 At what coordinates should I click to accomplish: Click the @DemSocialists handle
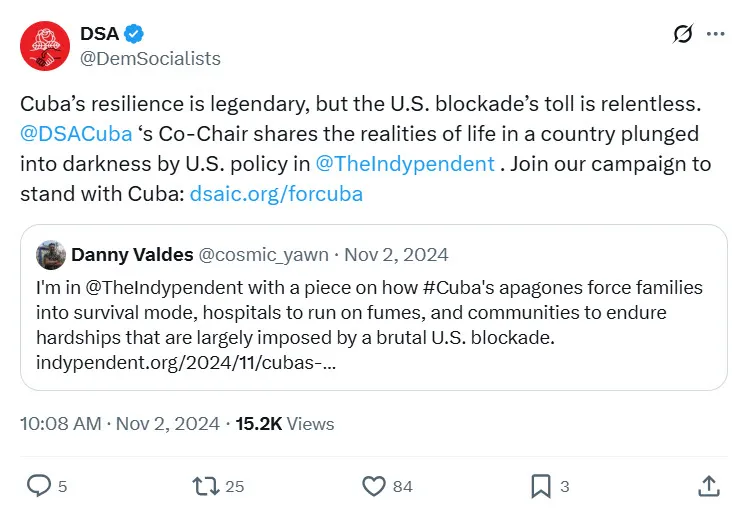click(150, 58)
